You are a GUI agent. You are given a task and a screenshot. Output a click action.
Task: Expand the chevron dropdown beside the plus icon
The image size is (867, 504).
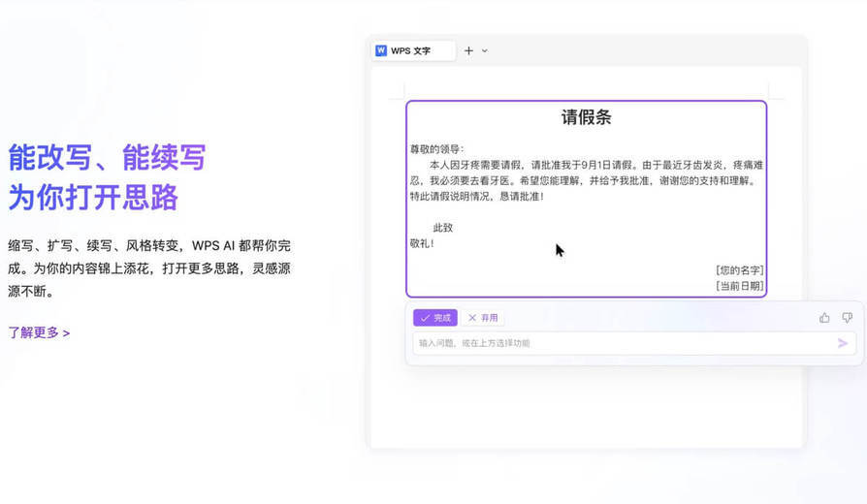[x=485, y=50]
